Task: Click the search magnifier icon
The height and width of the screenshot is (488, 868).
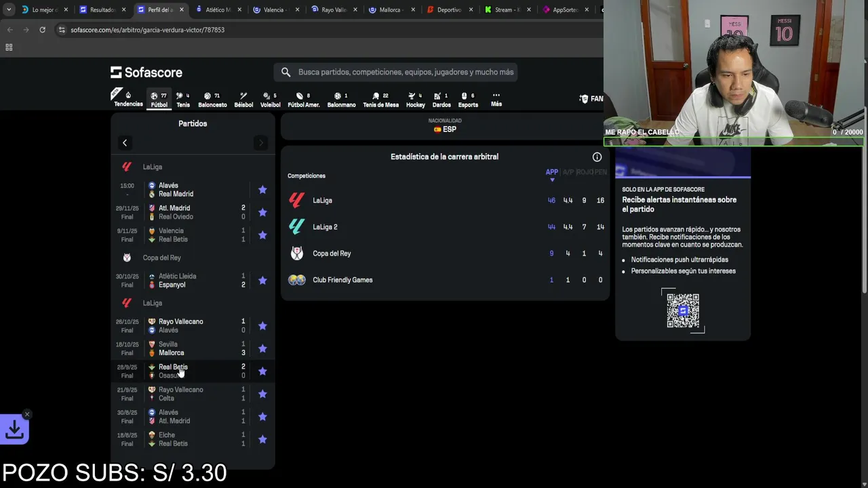Action: (x=285, y=72)
